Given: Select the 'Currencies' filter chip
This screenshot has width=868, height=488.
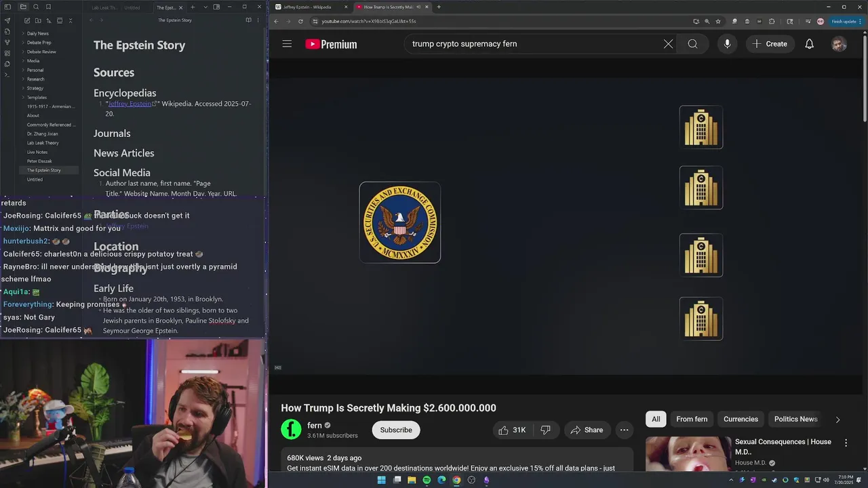Looking at the screenshot, I should tap(741, 419).
